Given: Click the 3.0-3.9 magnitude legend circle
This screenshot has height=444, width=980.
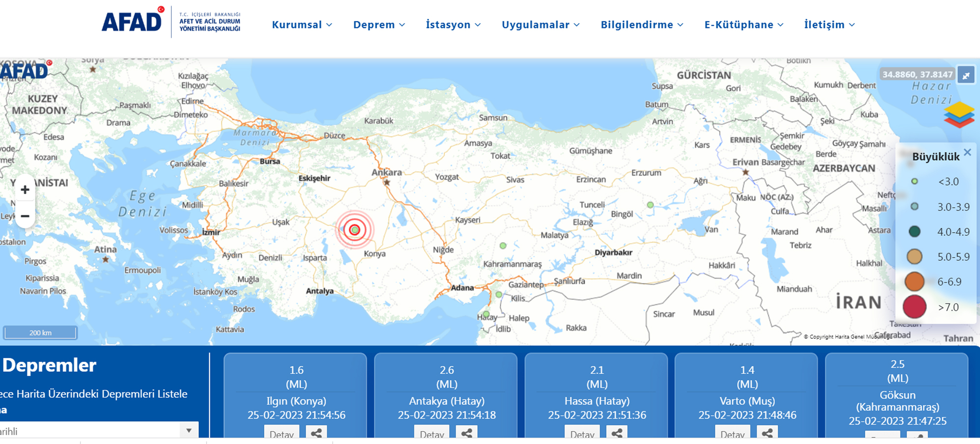Looking at the screenshot, I should (915, 207).
